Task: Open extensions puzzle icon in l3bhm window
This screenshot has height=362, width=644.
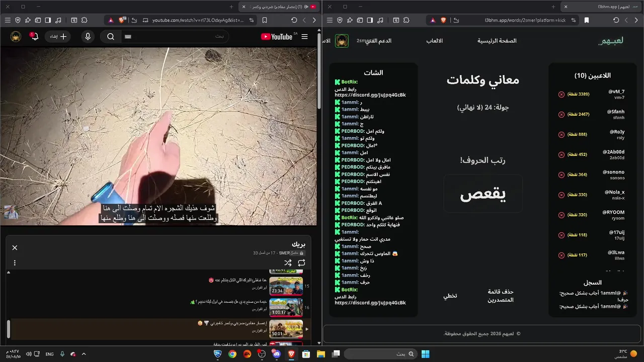Action: 406,20
